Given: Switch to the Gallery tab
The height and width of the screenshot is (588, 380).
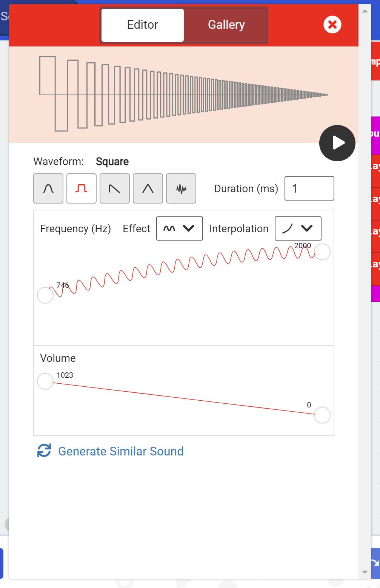Looking at the screenshot, I should coord(226,25).
